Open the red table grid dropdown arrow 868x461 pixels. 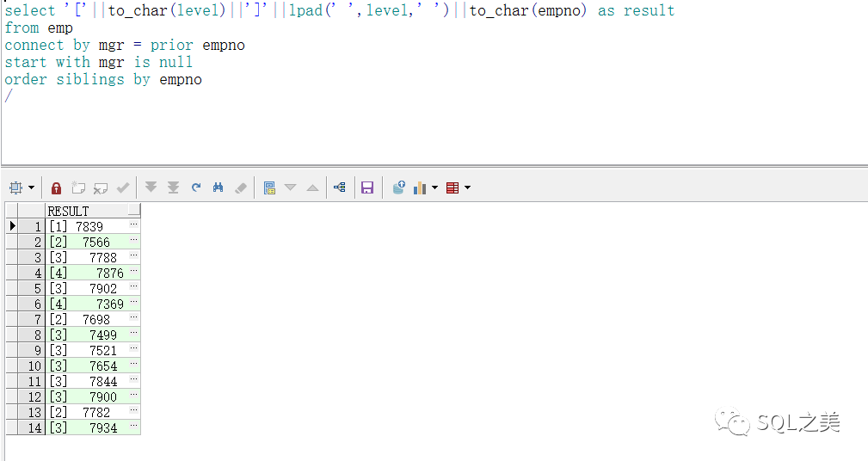[x=468, y=188]
